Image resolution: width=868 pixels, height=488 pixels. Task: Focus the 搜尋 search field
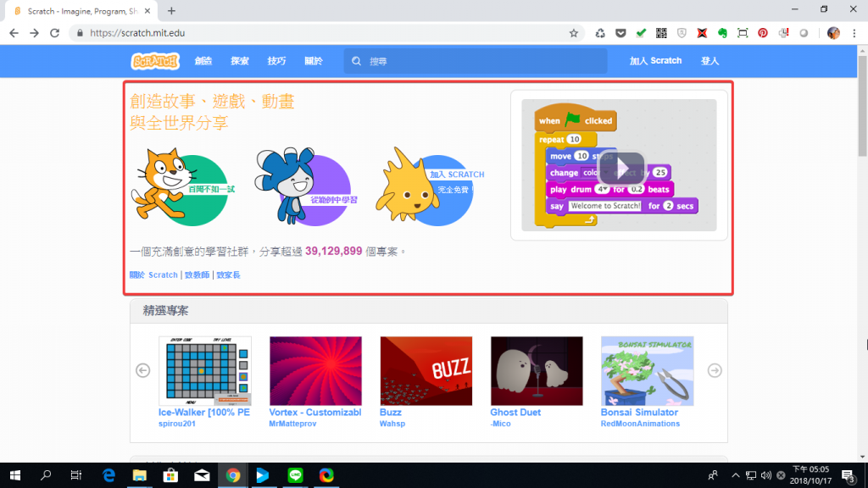click(x=475, y=61)
